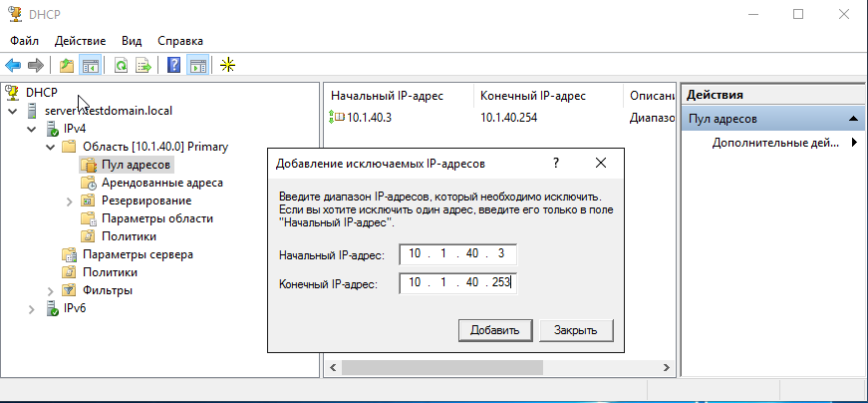Click the Refresh toolbar icon
This screenshot has height=403, width=868.
[121, 66]
